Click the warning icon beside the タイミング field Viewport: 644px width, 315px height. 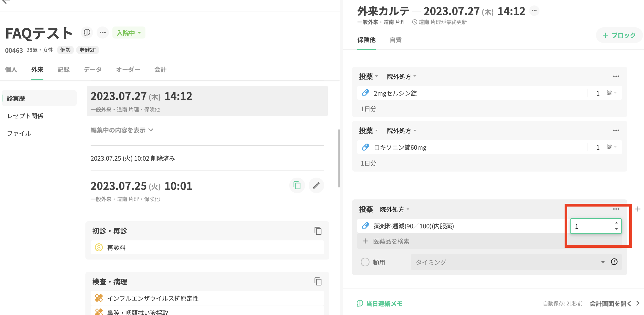(614, 262)
